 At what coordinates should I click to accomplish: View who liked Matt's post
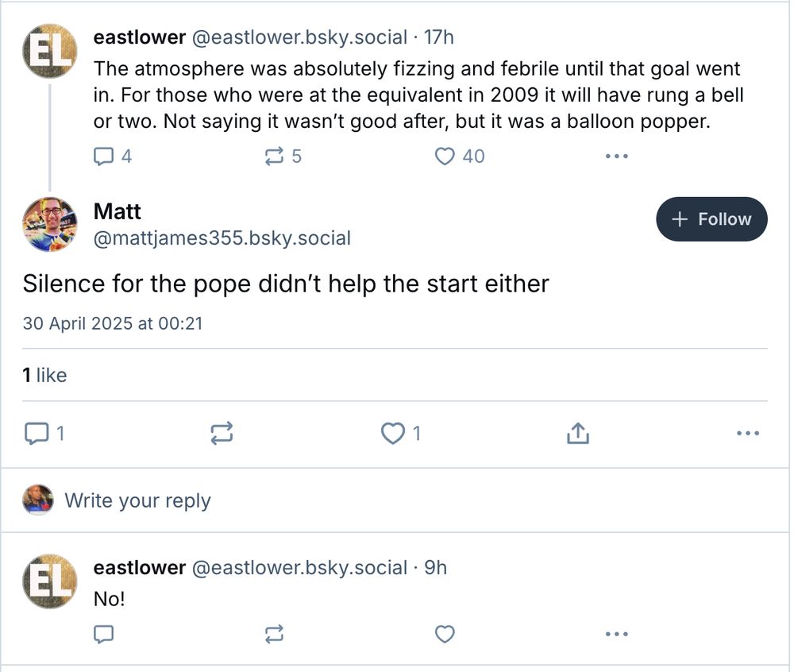[44, 375]
